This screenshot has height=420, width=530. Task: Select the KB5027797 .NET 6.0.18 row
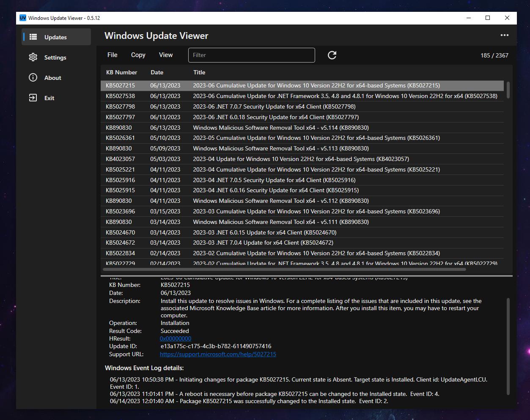point(302,117)
